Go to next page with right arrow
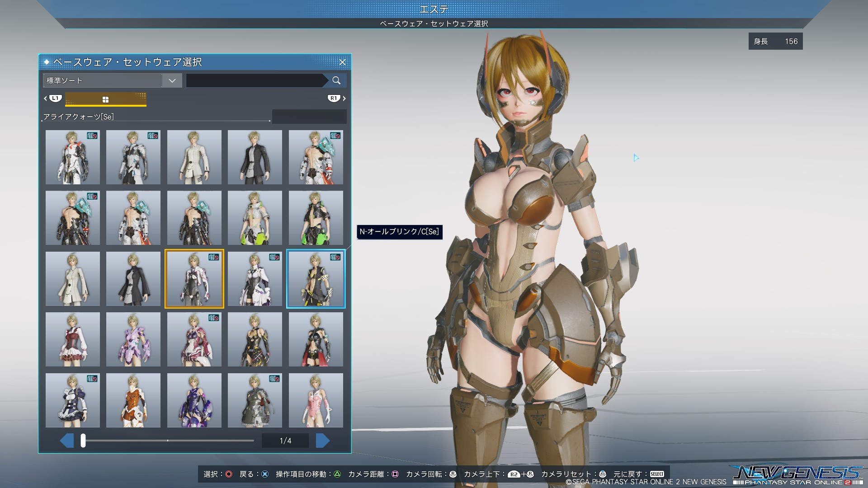This screenshot has width=868, height=488. pos(322,441)
